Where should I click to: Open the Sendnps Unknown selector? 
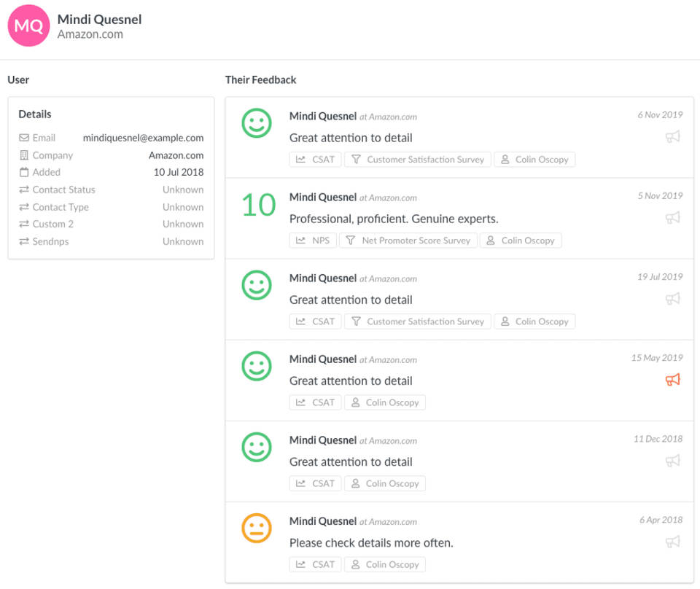pos(182,241)
